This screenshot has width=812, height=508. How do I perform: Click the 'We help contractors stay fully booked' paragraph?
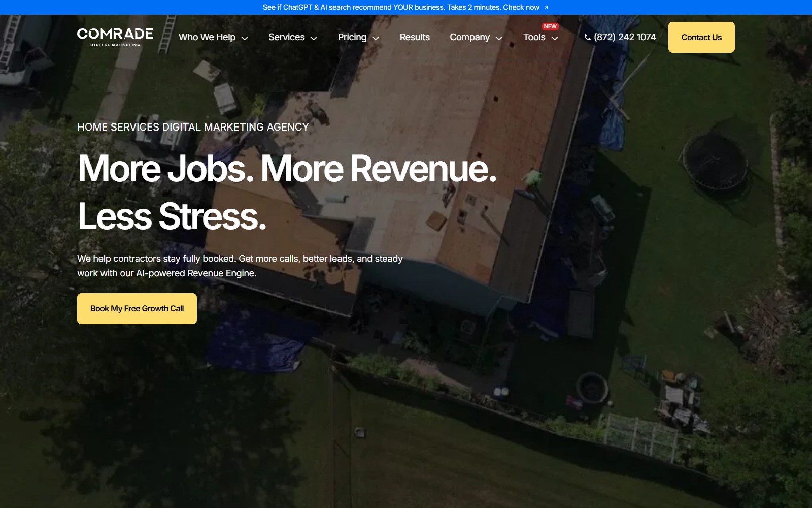[240, 266]
